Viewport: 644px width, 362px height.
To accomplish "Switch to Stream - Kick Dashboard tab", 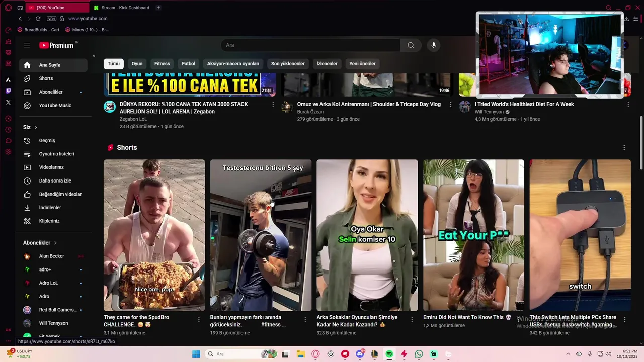I will click(122, 8).
